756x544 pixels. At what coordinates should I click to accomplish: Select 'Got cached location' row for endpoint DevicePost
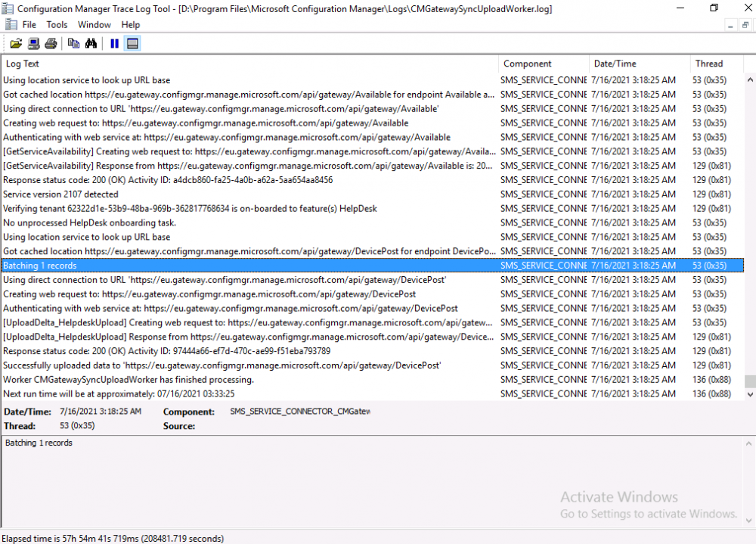pos(372,251)
